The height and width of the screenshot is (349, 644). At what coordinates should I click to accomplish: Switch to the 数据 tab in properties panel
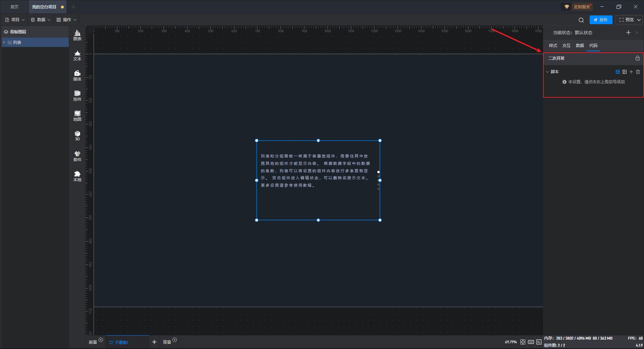point(580,46)
